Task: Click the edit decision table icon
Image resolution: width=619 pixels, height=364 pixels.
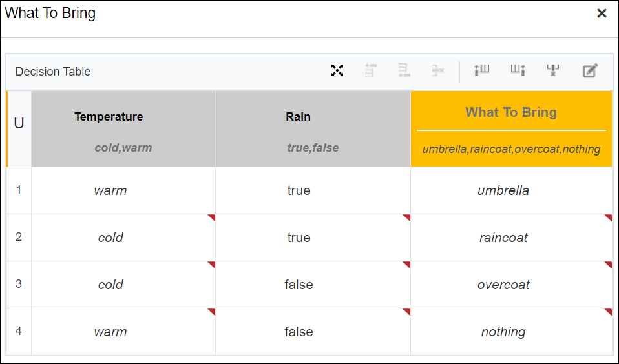Action: 590,70
